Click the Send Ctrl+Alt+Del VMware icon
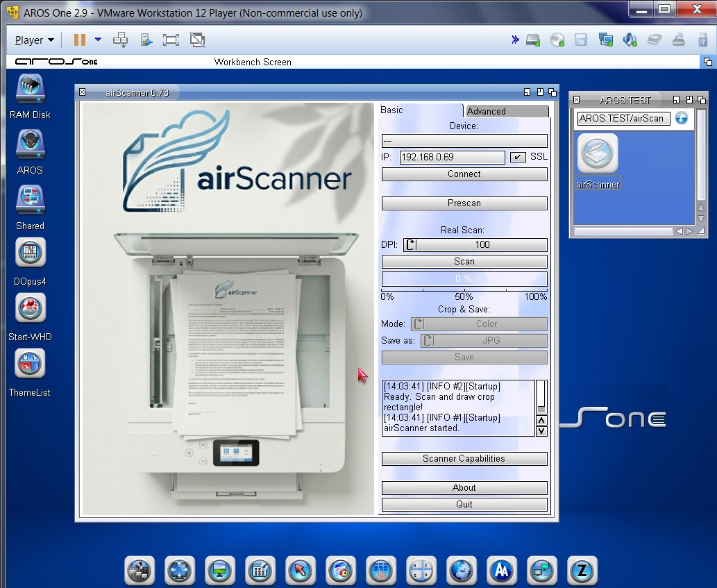 [x=120, y=40]
